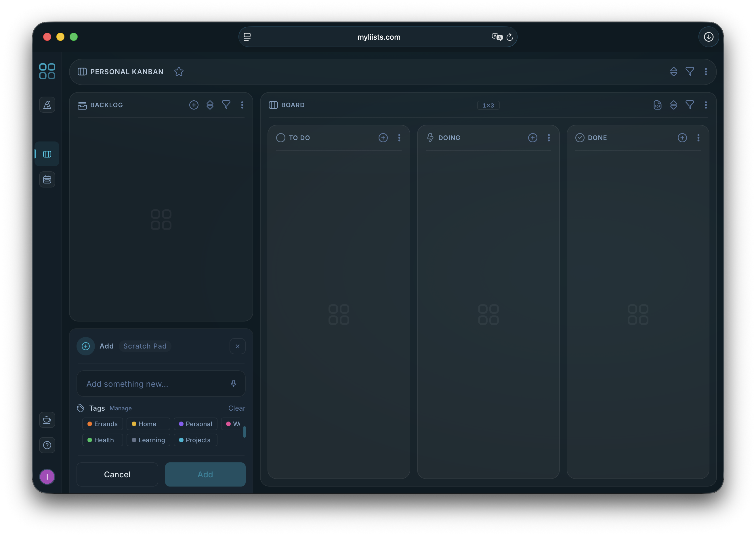
Task: Open the apps grid icon at top left
Action: pos(47,71)
